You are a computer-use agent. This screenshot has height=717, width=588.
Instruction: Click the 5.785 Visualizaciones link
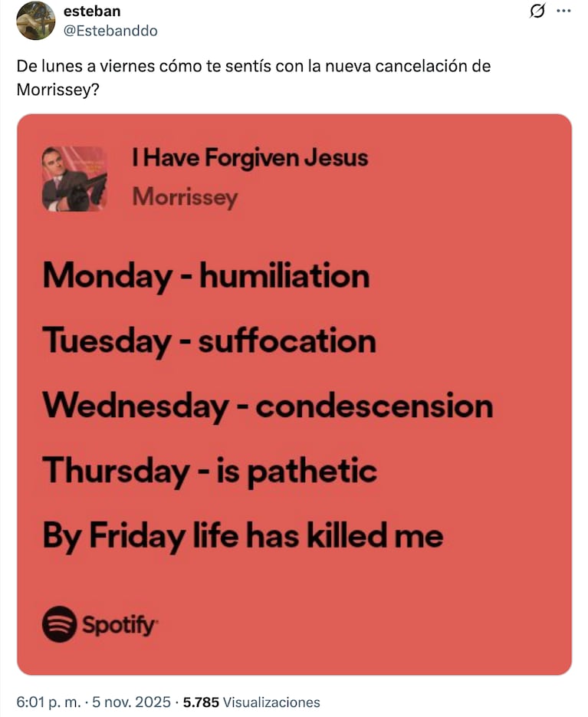(251, 701)
